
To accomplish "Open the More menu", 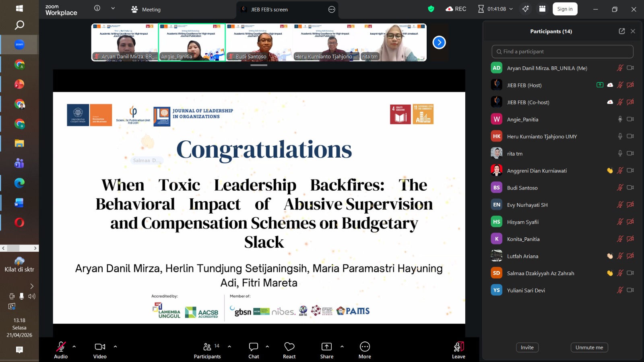I will (365, 350).
